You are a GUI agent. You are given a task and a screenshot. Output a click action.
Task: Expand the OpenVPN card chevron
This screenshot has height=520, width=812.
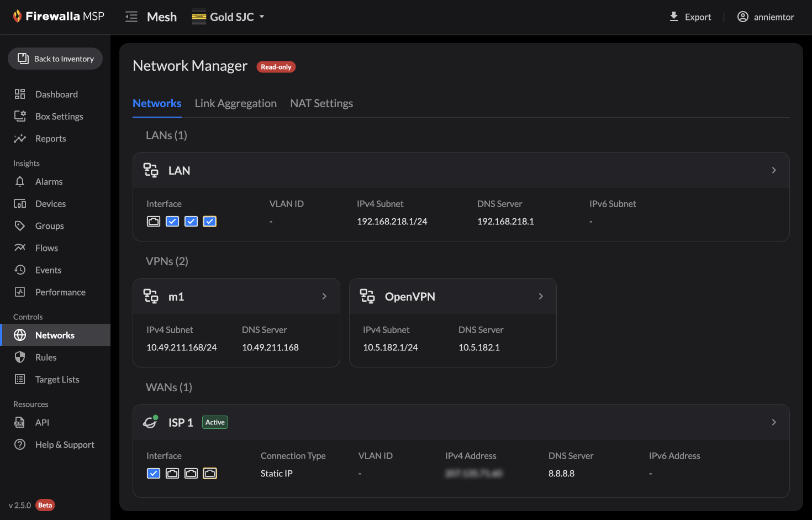point(541,296)
